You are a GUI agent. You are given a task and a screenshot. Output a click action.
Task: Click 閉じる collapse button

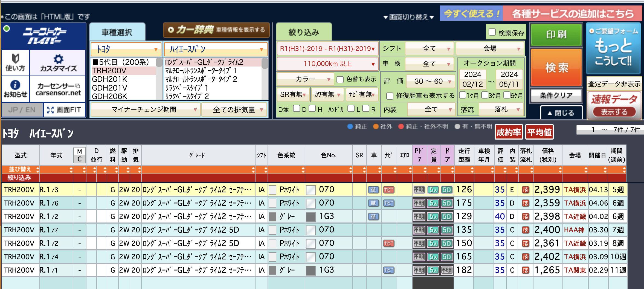point(561,113)
